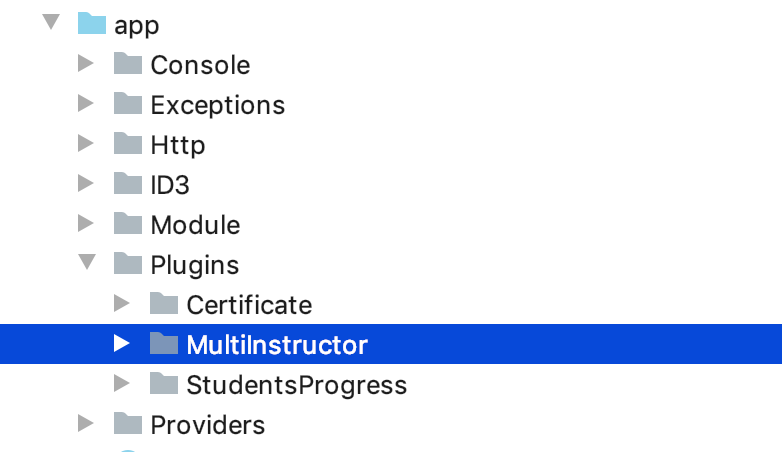The image size is (782, 452).
Task: Click the blue app folder icon
Action: [x=92, y=23]
